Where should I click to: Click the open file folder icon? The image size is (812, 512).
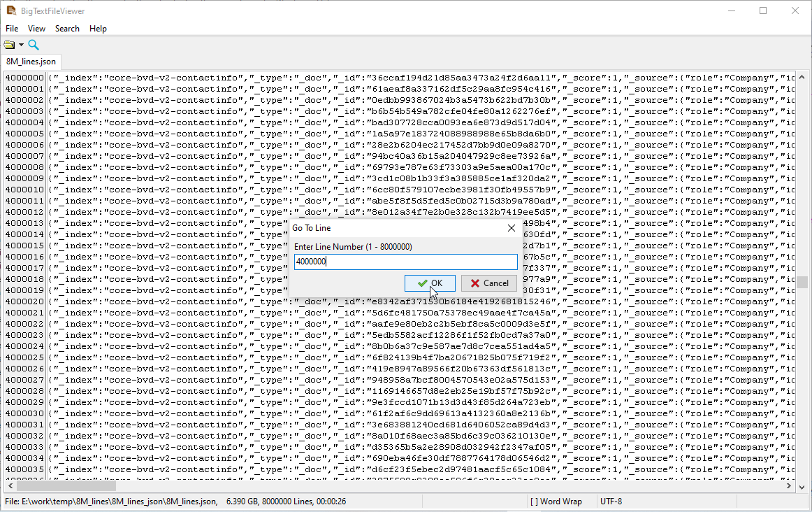pyautogui.click(x=9, y=45)
